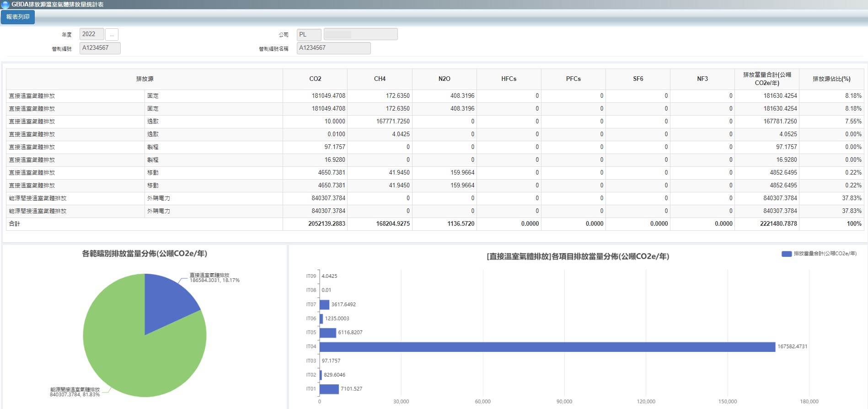Select the CO2 cell 0.0100
Screen dimensions: 868x409
point(315,134)
